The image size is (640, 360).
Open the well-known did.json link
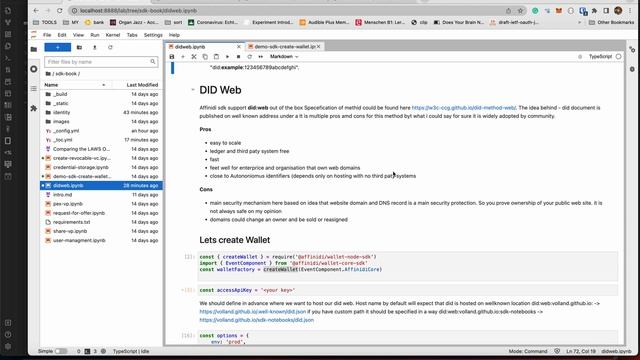tap(253, 312)
